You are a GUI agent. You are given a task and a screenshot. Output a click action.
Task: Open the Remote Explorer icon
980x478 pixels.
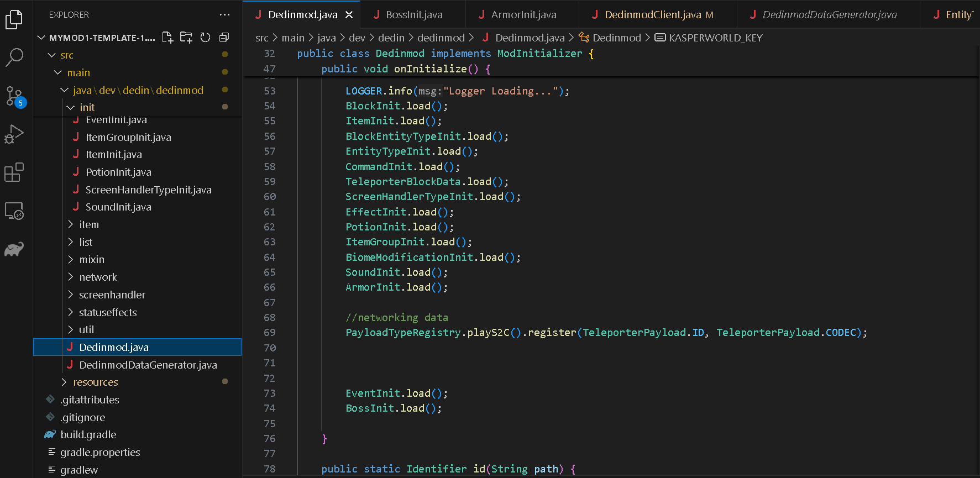click(14, 211)
